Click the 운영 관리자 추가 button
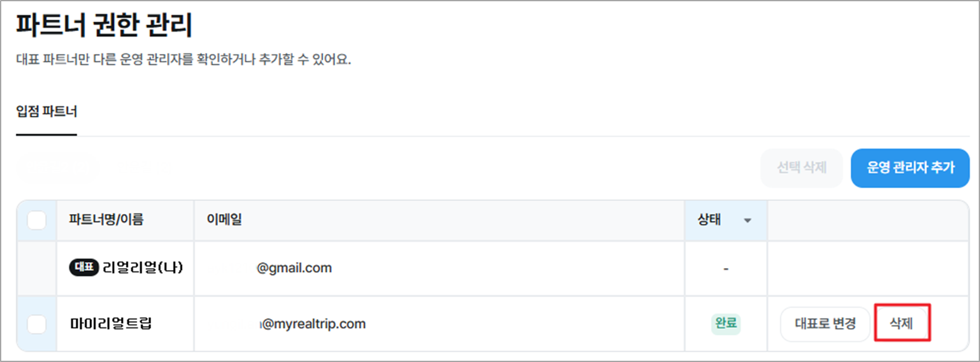 pyautogui.click(x=910, y=168)
